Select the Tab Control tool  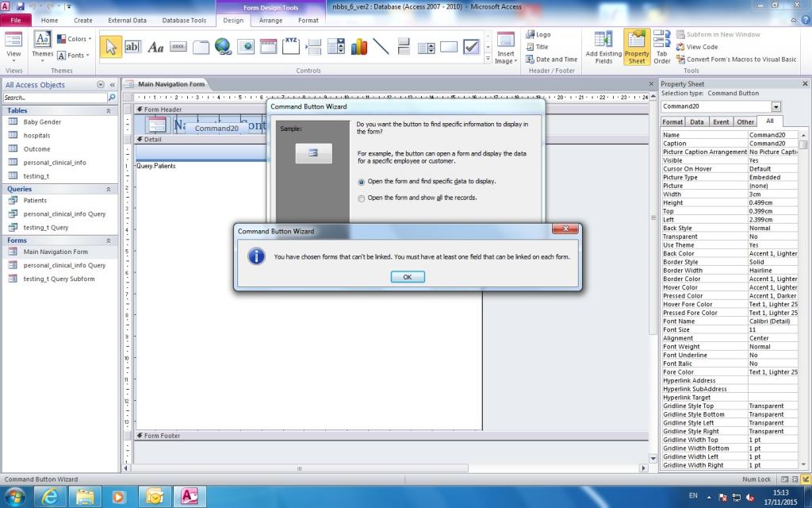pos(201,47)
